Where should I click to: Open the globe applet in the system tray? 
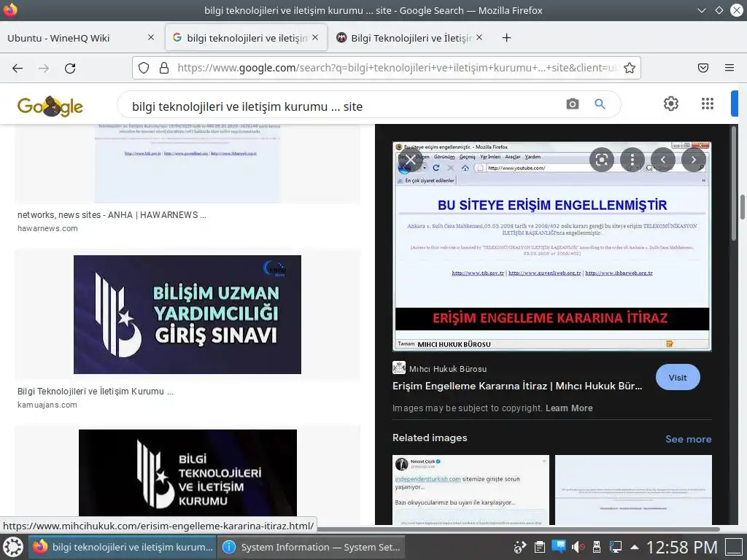(519, 547)
